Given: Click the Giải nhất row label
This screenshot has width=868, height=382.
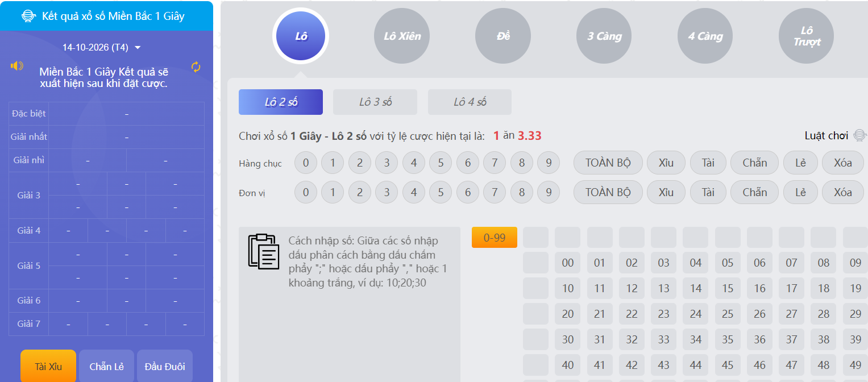Looking at the screenshot, I should tap(28, 137).
